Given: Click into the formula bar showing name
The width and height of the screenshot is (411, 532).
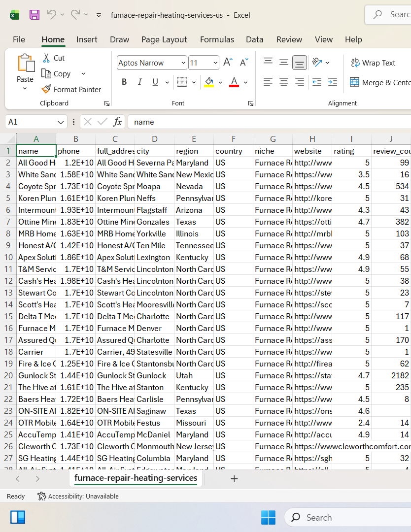Looking at the screenshot, I should pos(270,122).
